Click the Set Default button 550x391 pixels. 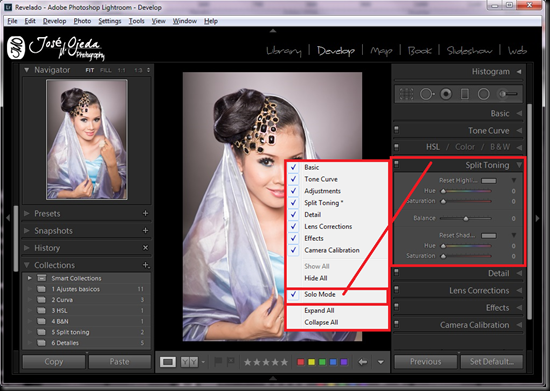[x=492, y=362]
